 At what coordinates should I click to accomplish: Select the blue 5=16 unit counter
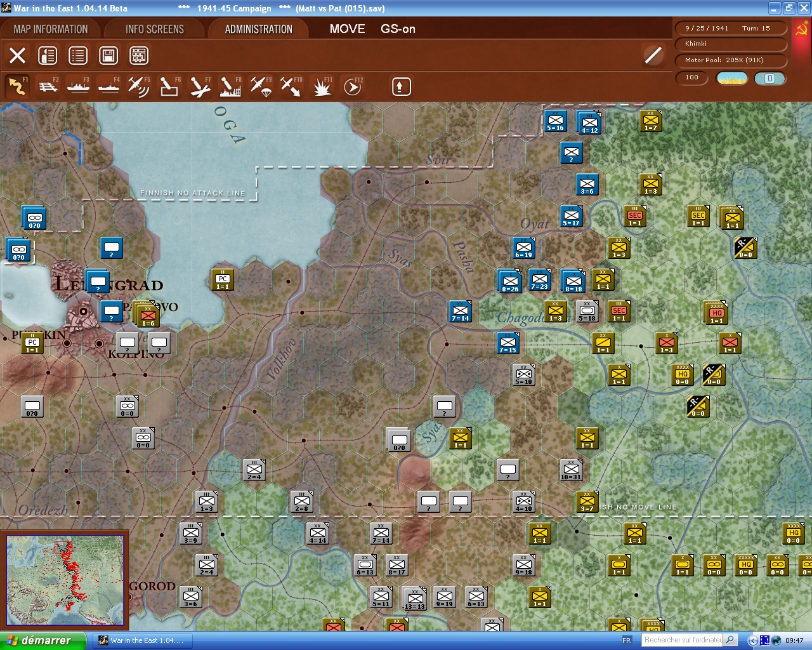(555, 121)
